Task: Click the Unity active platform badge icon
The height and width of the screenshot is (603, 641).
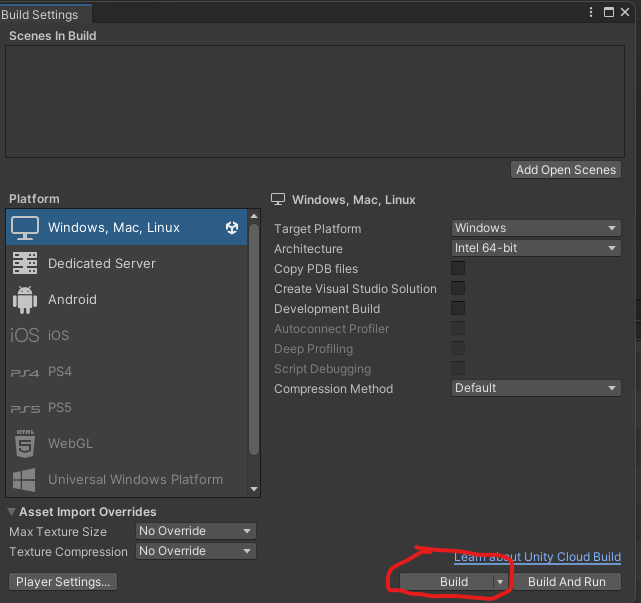Action: (232, 228)
